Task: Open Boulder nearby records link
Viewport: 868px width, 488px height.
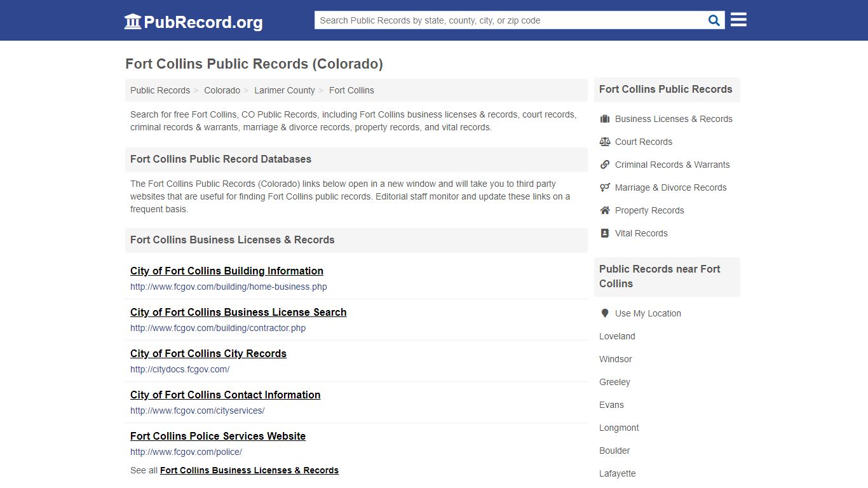Action: click(x=614, y=451)
